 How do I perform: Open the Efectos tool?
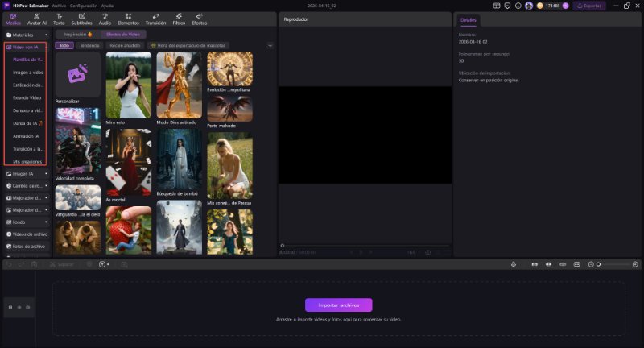(199, 19)
